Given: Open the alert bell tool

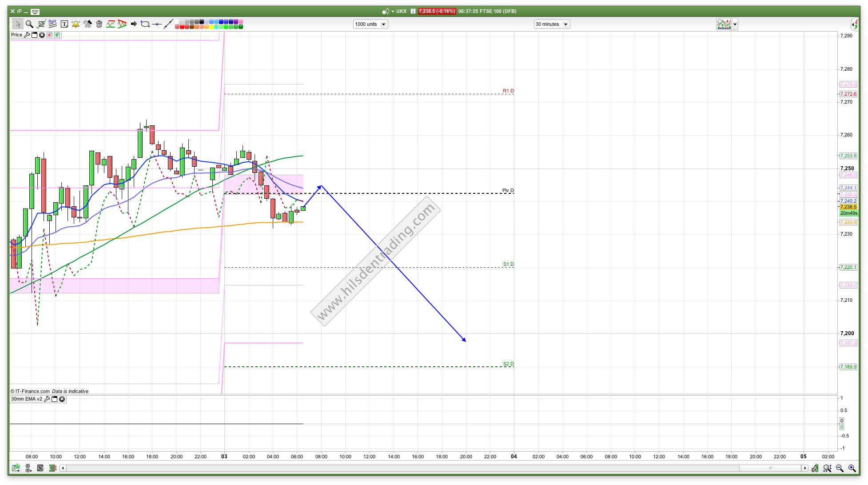Looking at the screenshot, I should 76,24.
